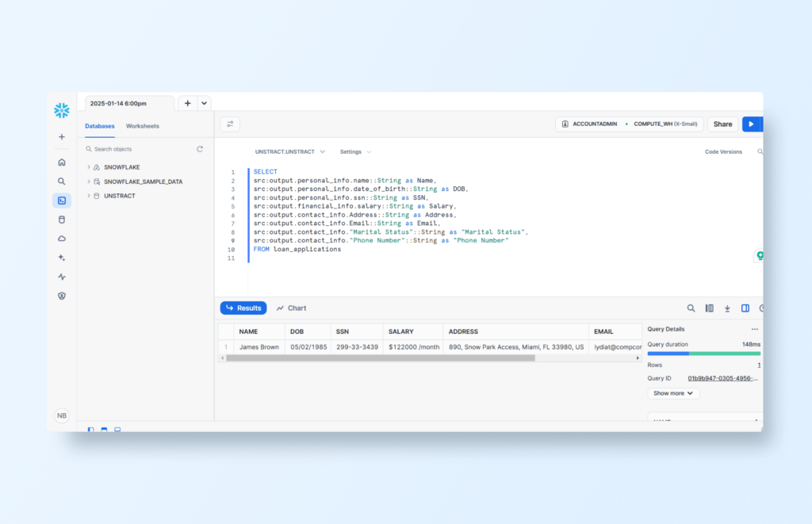Switch to the Worksheets tab

point(142,126)
